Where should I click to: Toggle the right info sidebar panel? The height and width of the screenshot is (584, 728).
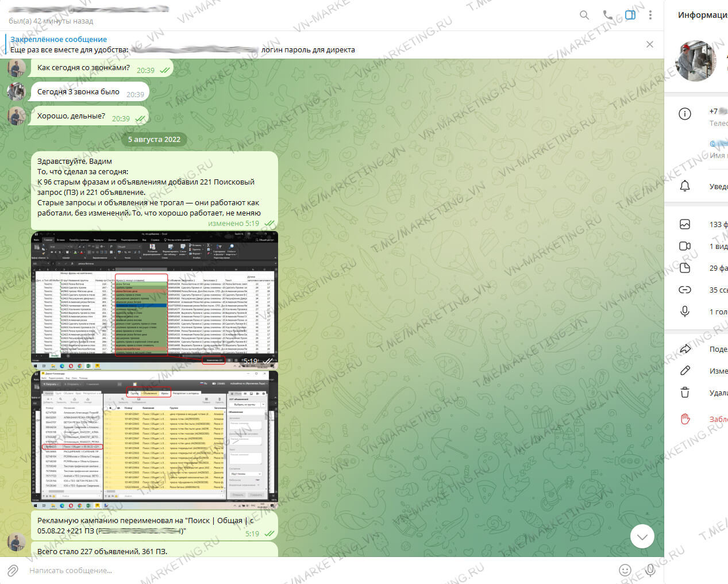pos(630,16)
